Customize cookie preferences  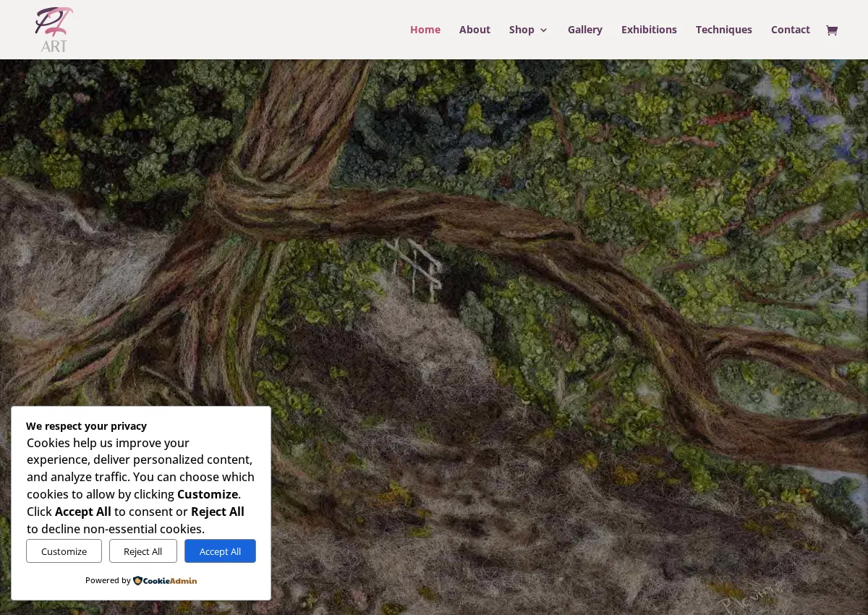(x=64, y=551)
